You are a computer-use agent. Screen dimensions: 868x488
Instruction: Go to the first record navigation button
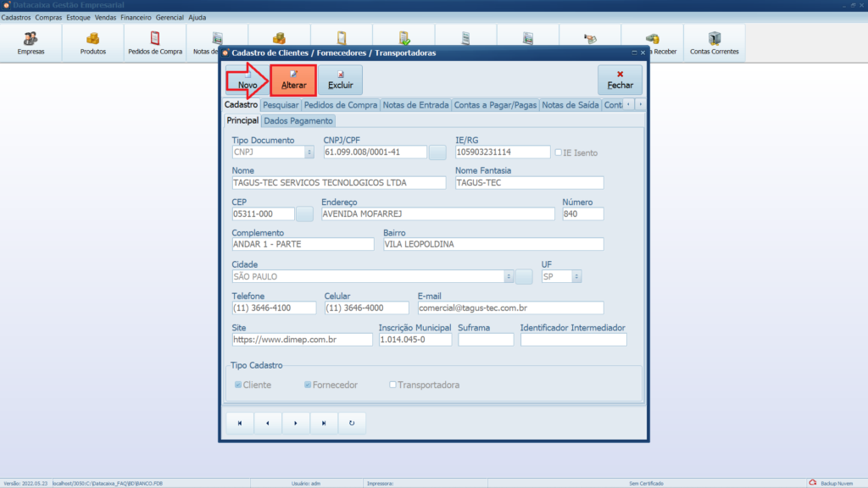[239, 423]
